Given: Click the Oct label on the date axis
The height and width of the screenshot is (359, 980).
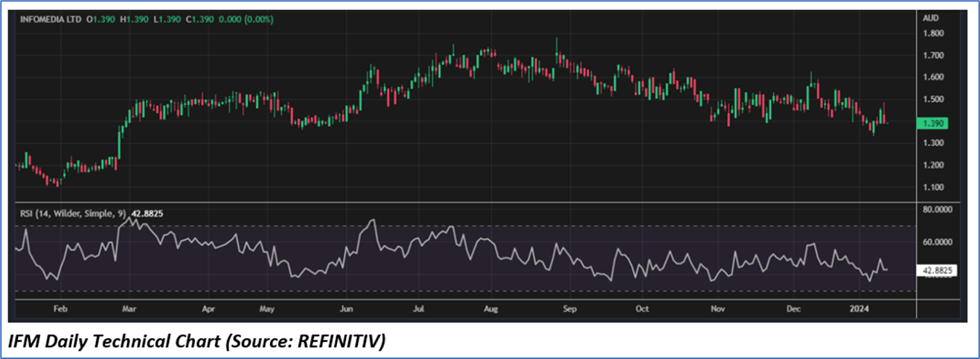Looking at the screenshot, I should point(642,307).
